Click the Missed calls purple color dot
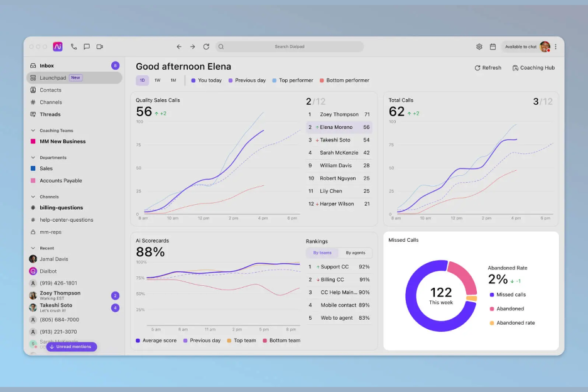Viewport: 588px width, 392px height. (491, 294)
